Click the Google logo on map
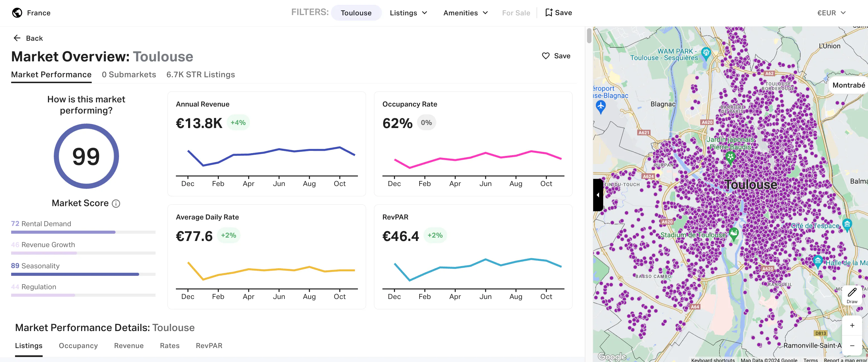Viewport: 868px width, 362px height. [612, 356]
